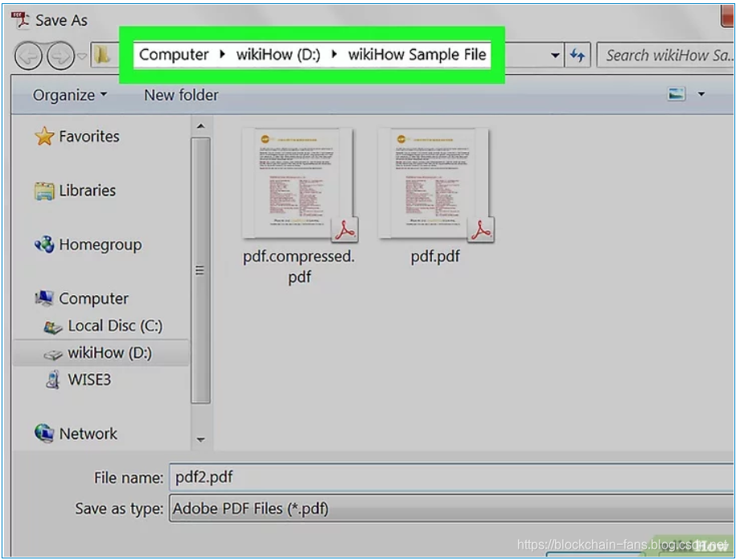
Task: Click the WISE3 device icon
Action: click(x=53, y=380)
